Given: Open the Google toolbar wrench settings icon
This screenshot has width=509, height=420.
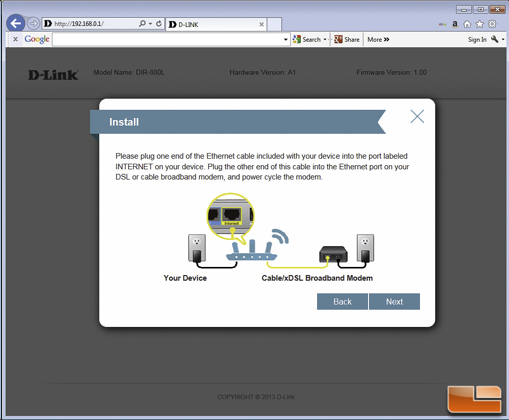Looking at the screenshot, I should 494,39.
